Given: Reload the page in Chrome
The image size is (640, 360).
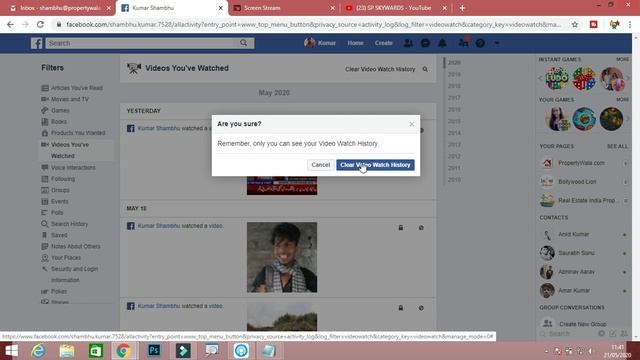Looking at the screenshot, I should 40,24.
